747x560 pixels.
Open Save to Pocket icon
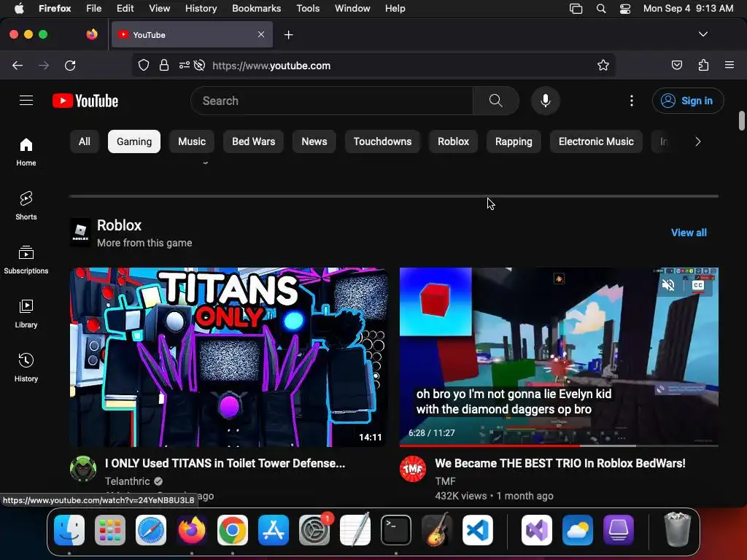pos(677,65)
